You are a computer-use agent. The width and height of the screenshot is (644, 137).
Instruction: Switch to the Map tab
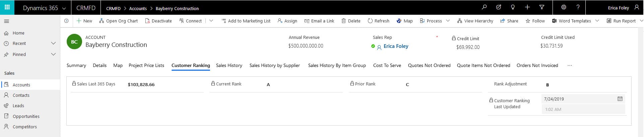point(118,65)
